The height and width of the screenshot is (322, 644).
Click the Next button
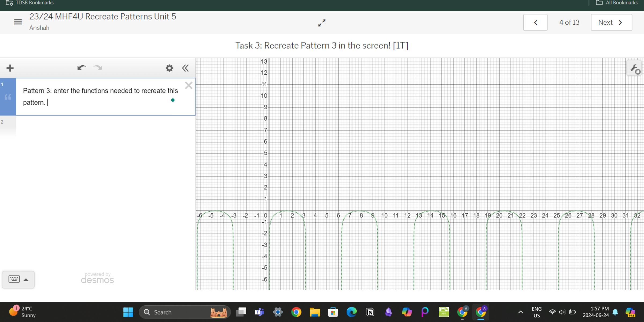coord(611,22)
